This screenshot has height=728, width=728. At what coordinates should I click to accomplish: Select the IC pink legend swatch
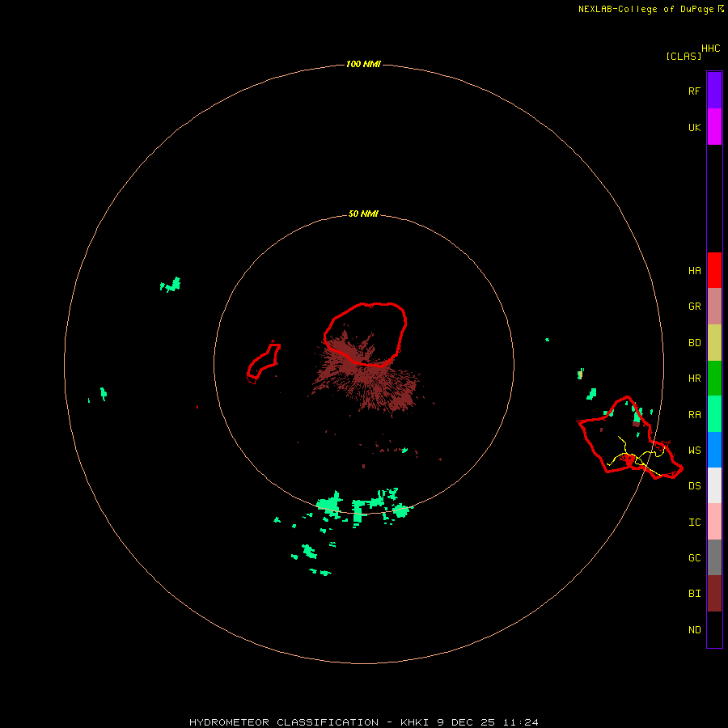[714, 522]
